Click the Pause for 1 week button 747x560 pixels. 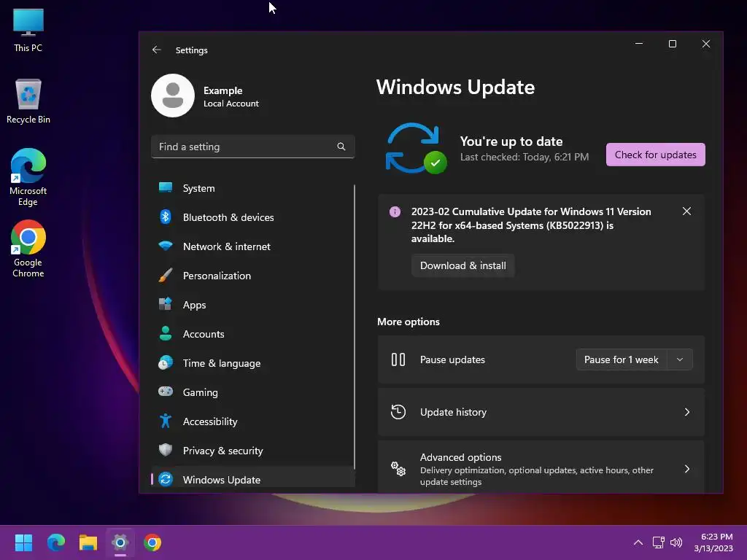tap(622, 359)
